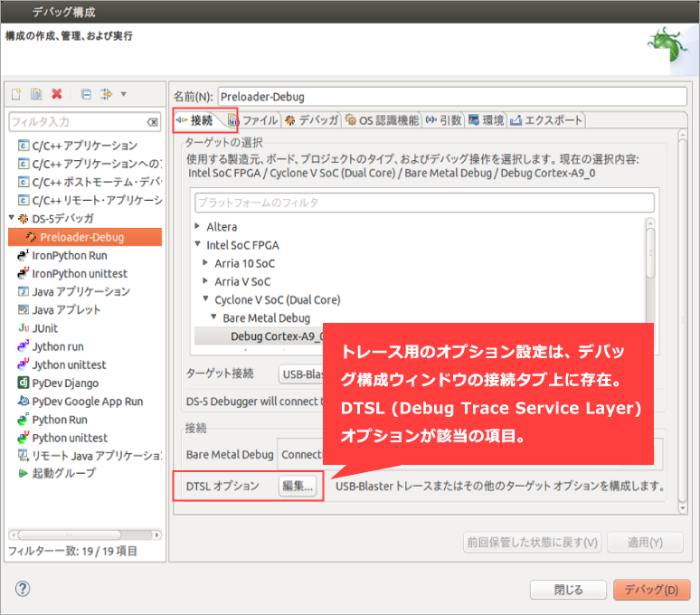Viewport: 700px width, 615px height.
Task: Click the filter configurations icon
Action: tap(107, 94)
